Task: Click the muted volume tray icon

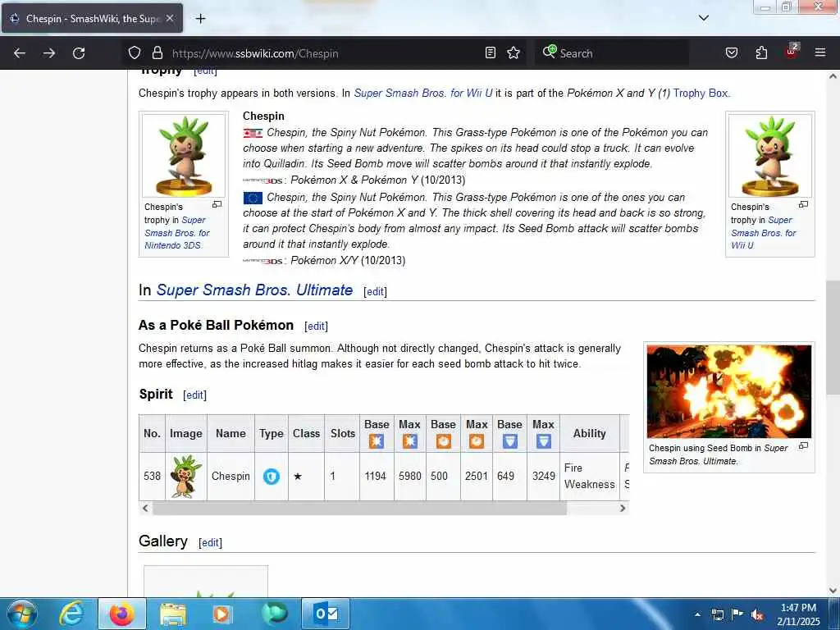Action: tap(757, 615)
